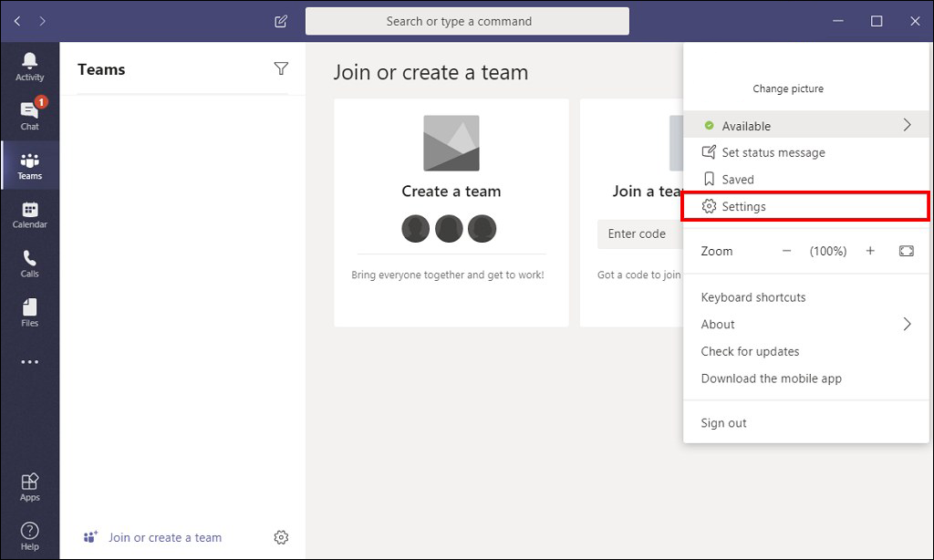Image resolution: width=934 pixels, height=560 pixels.
Task: Open the Apps store
Action: (x=30, y=487)
